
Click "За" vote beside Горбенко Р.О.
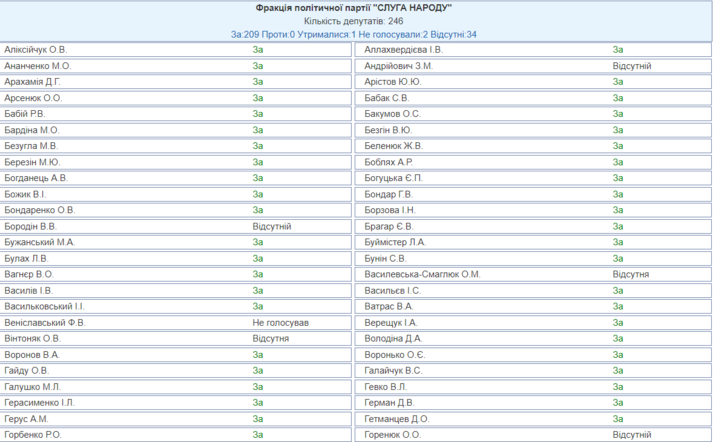[x=258, y=435]
